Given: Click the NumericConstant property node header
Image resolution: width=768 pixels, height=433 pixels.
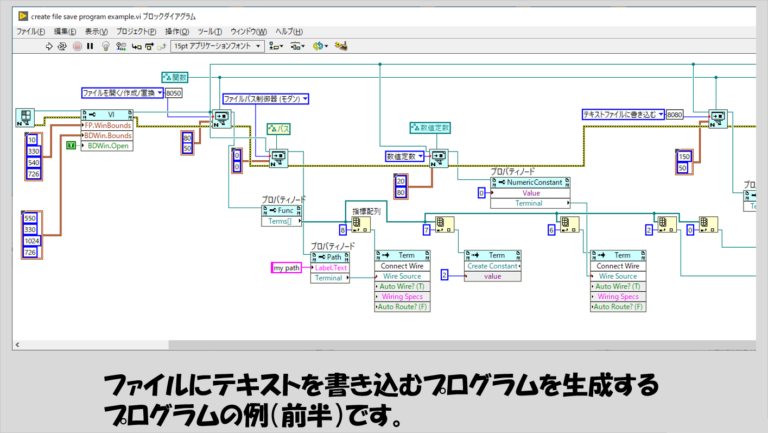Looking at the screenshot, I should 530,182.
